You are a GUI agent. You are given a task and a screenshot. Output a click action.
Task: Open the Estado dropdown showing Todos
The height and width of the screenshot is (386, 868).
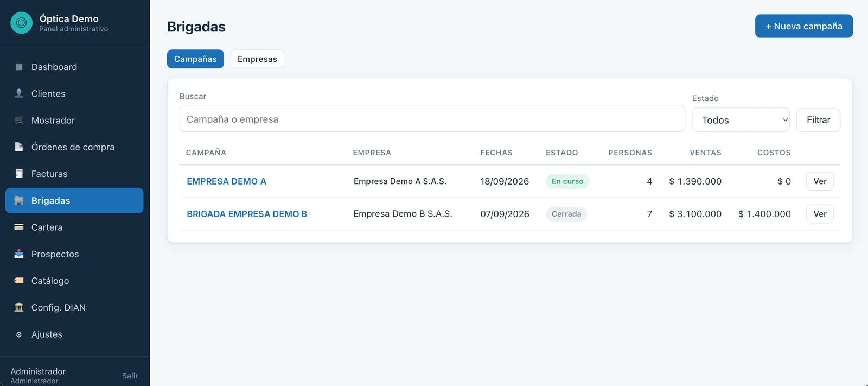point(741,120)
